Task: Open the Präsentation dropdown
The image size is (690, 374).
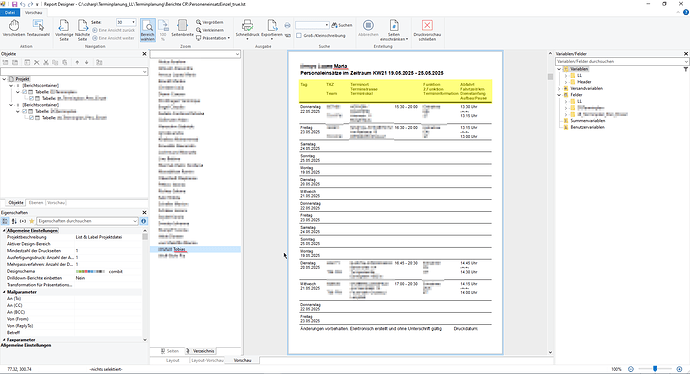Action: click(x=213, y=38)
